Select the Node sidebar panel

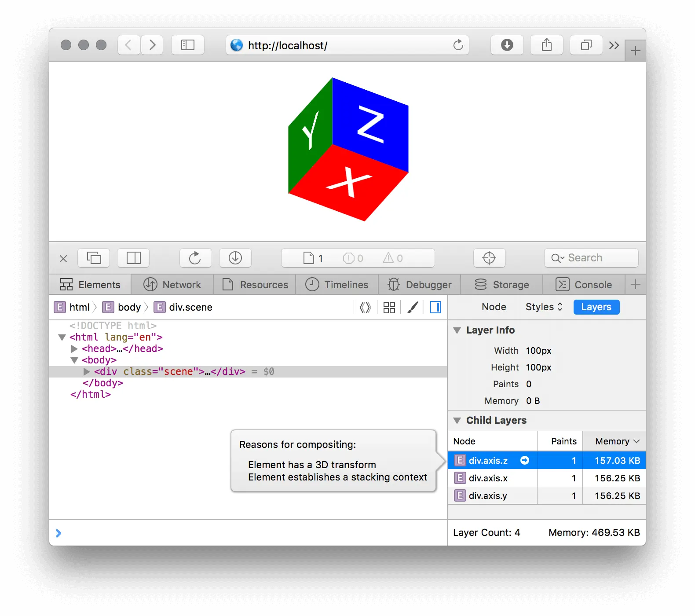point(494,307)
